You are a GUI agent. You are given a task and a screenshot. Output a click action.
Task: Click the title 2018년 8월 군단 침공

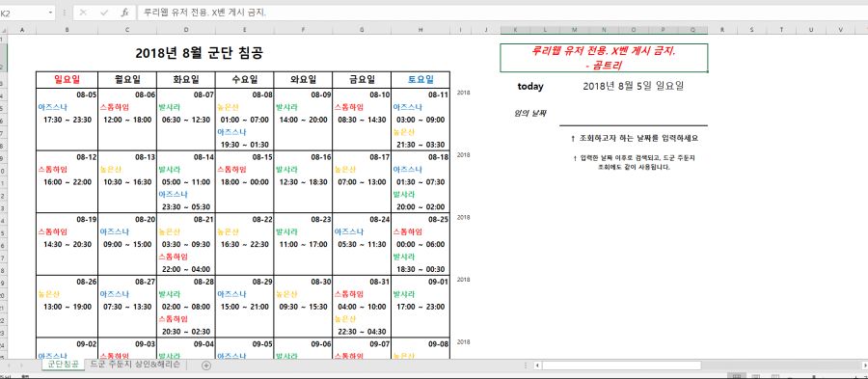pyautogui.click(x=200, y=53)
